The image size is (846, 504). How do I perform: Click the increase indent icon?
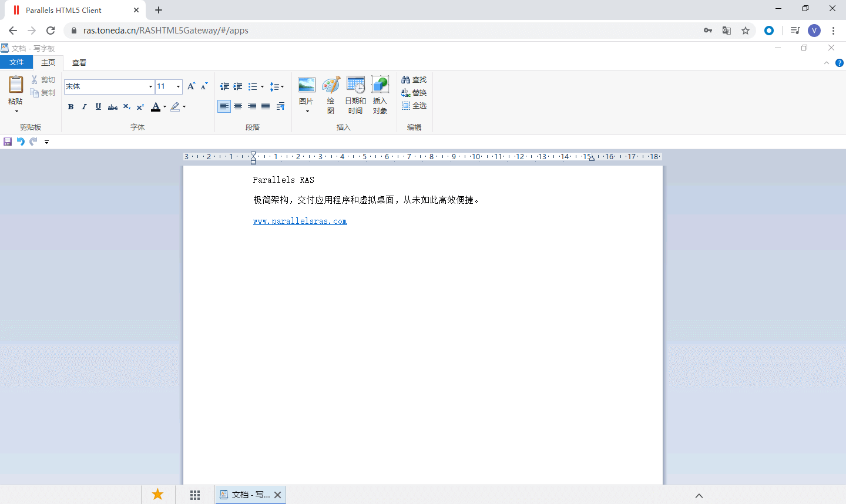click(238, 86)
